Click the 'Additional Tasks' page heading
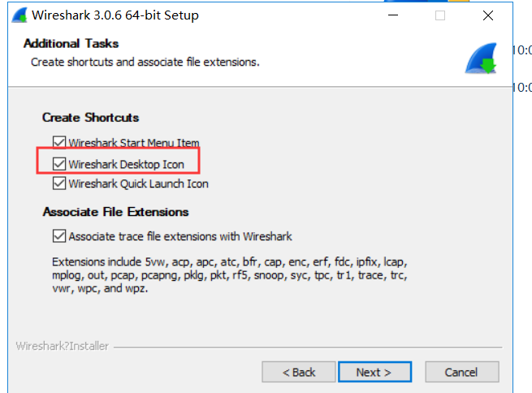532x393 pixels. pos(71,43)
